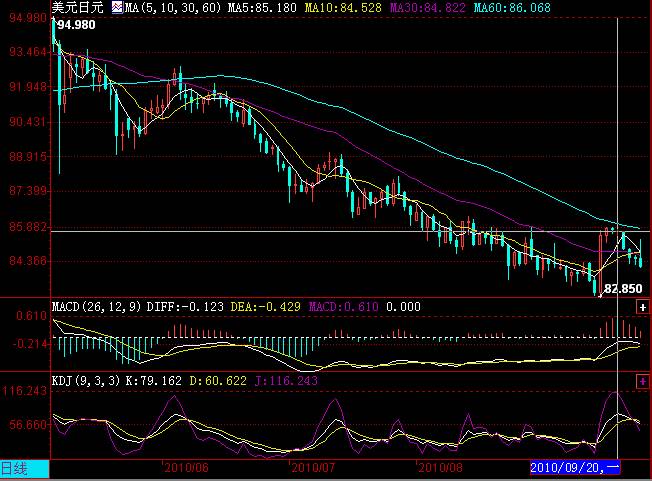
Task: Click the 82.850 low price annotation
Action: coord(622,289)
